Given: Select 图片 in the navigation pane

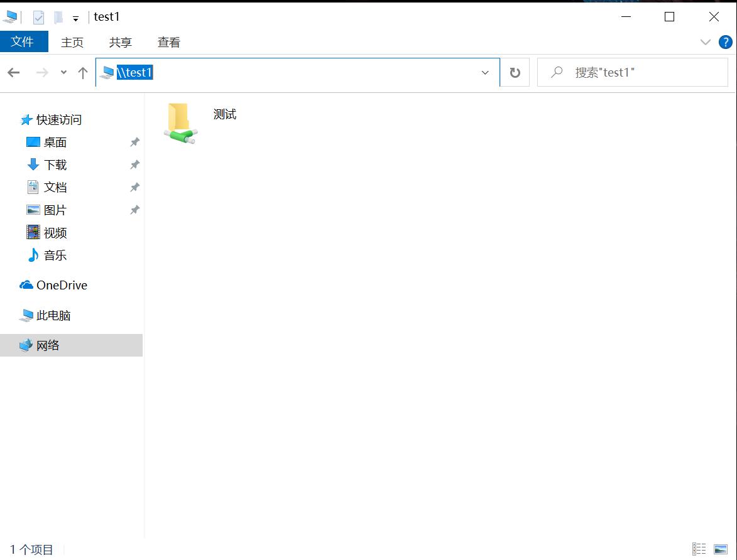Looking at the screenshot, I should click(x=54, y=210).
